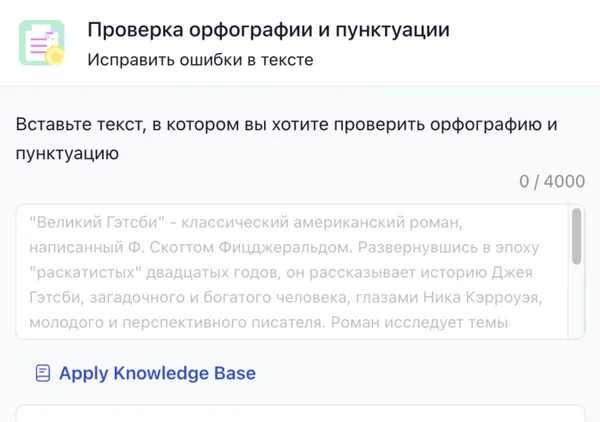Focus the text input area with Gatsby placeholder
This screenshot has width=600, height=422.
pyautogui.click(x=290, y=272)
